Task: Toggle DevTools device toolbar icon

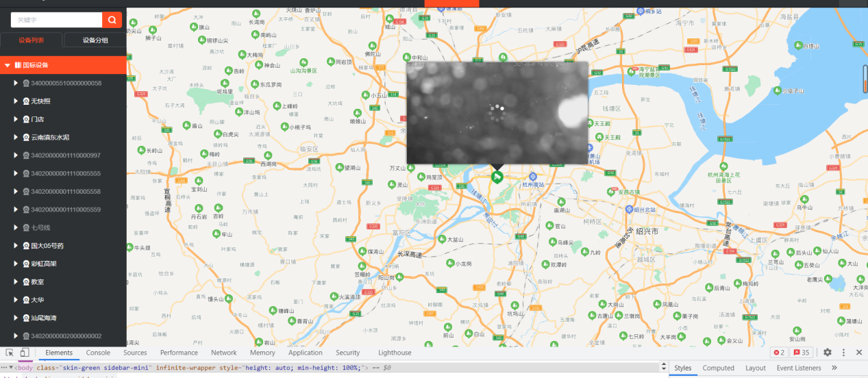Action: 25,353
